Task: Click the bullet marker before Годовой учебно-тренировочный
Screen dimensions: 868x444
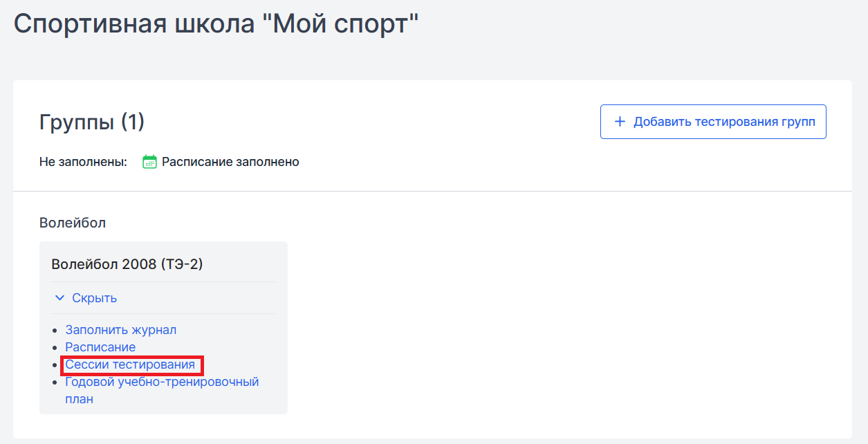Action: [55, 382]
